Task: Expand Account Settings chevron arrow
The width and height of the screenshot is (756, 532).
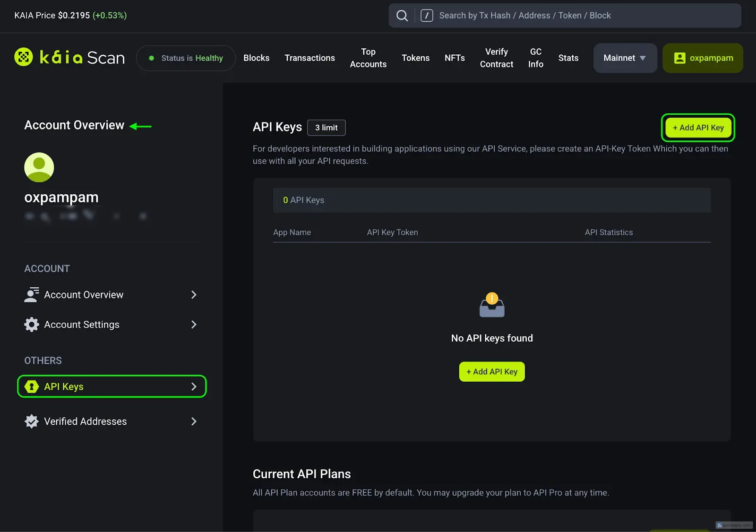Action: click(194, 325)
